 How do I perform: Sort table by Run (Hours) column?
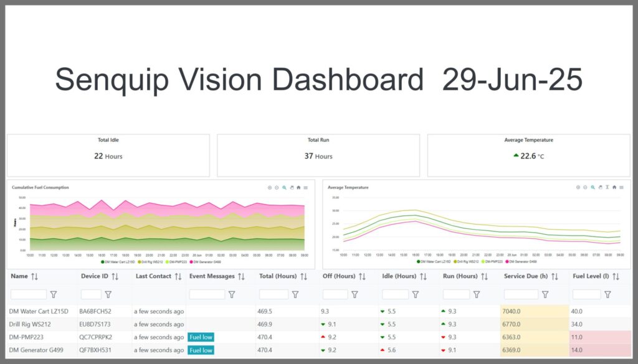484,277
